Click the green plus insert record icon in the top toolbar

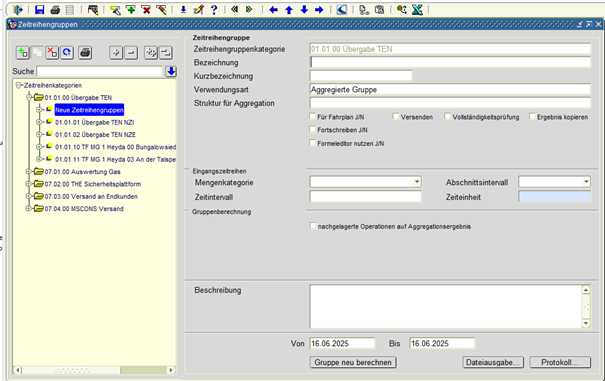[131, 10]
